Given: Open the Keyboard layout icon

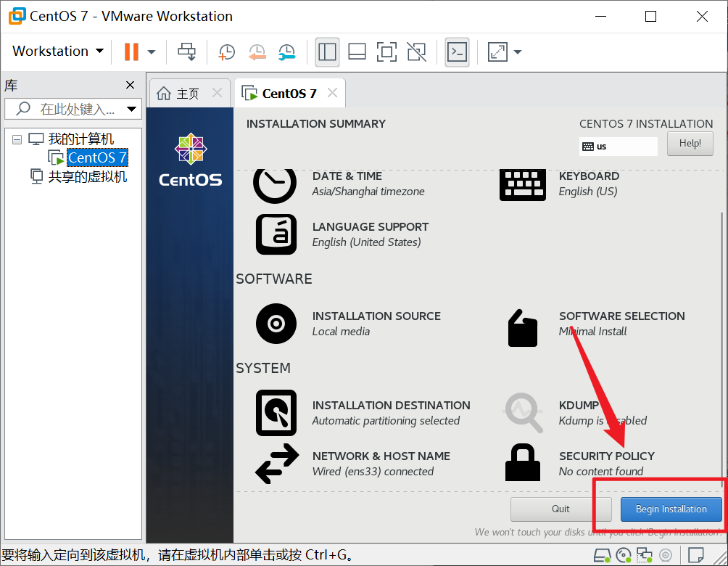Looking at the screenshot, I should point(523,185).
